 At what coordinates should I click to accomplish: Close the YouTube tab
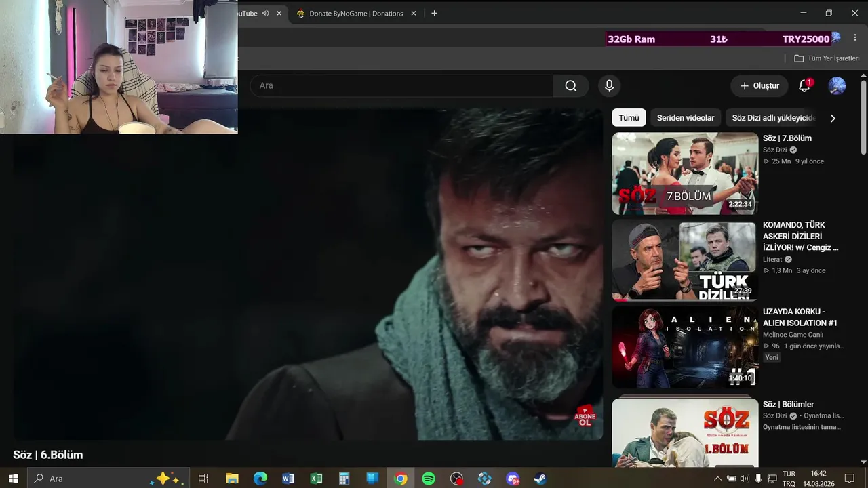(x=279, y=13)
